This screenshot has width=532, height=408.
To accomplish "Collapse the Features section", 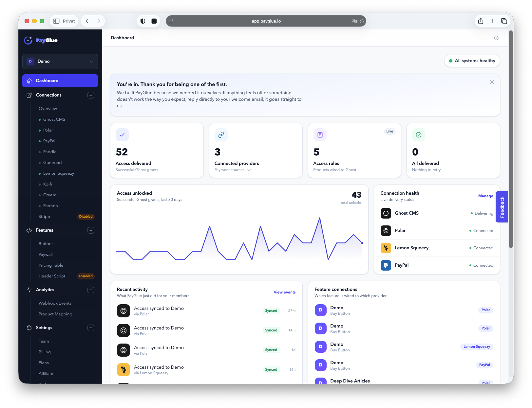I will click(91, 230).
